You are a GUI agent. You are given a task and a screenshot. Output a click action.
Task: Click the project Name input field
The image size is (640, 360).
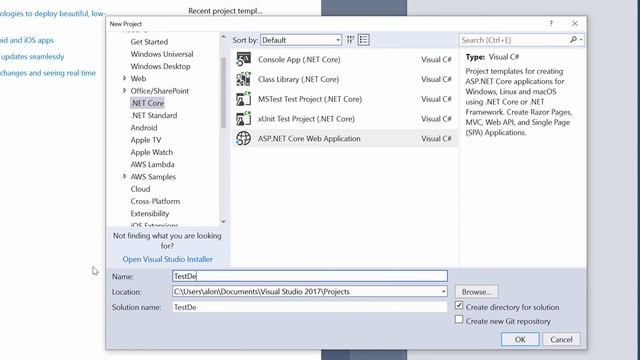click(310, 276)
